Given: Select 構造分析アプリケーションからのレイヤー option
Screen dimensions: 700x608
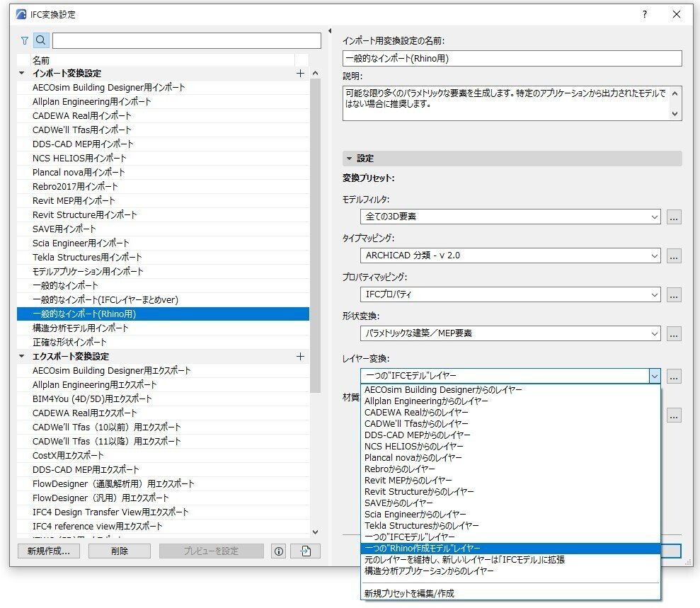Looking at the screenshot, I should coord(510,571).
